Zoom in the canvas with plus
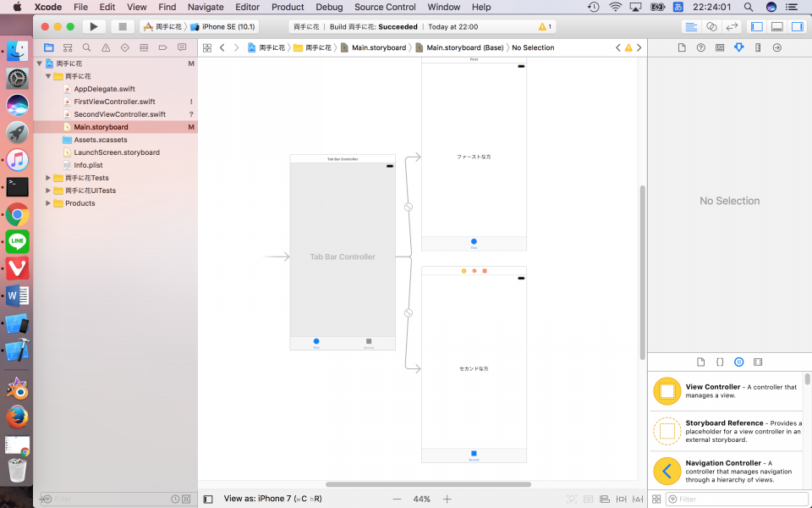The height and width of the screenshot is (508, 812). (447, 500)
